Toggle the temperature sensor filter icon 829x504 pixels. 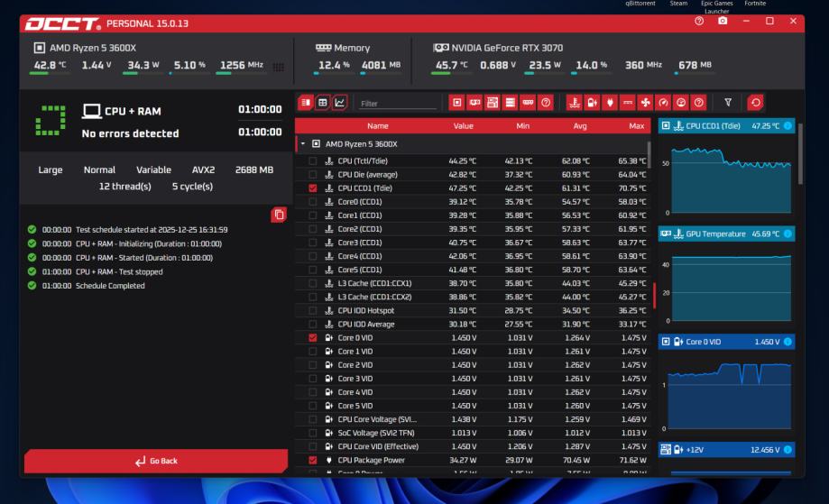click(x=575, y=103)
